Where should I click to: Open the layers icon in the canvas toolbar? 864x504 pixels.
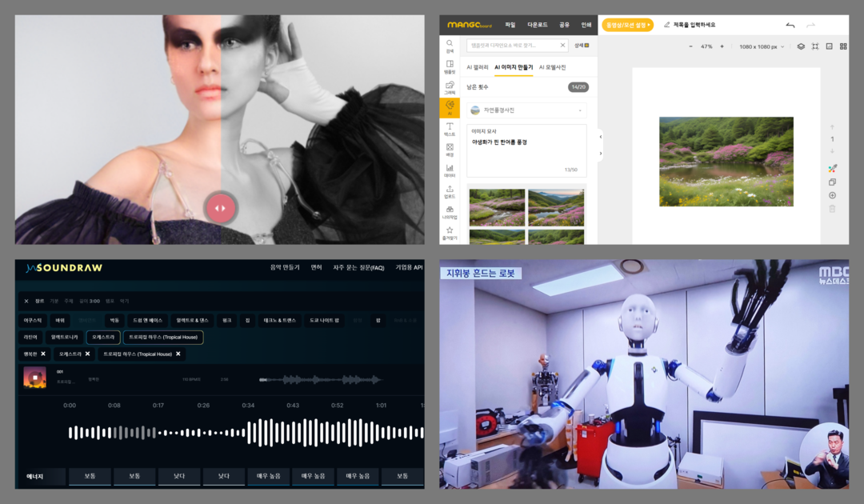801,46
